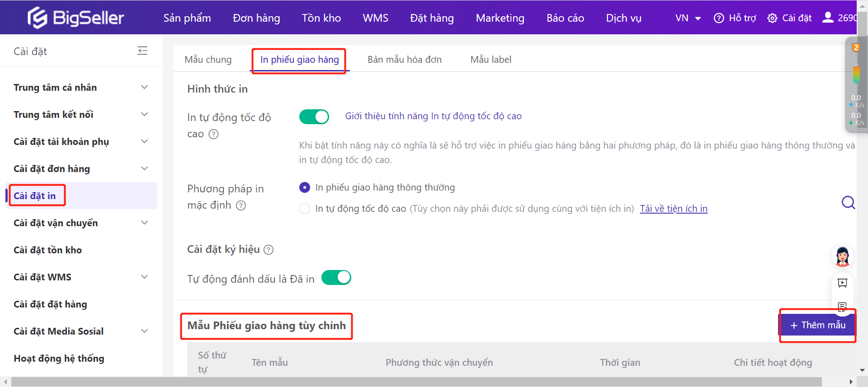Select In tự động tốc độ cao radio option
868x387 pixels.
(305, 209)
